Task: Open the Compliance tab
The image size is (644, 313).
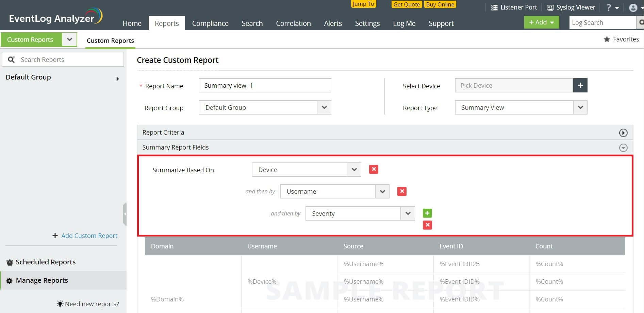Action: [x=210, y=23]
